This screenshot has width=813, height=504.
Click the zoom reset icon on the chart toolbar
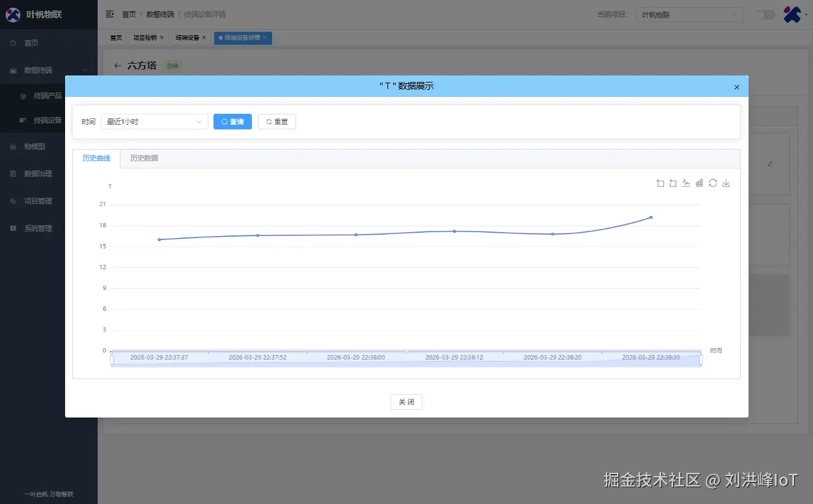pyautogui.click(x=672, y=183)
